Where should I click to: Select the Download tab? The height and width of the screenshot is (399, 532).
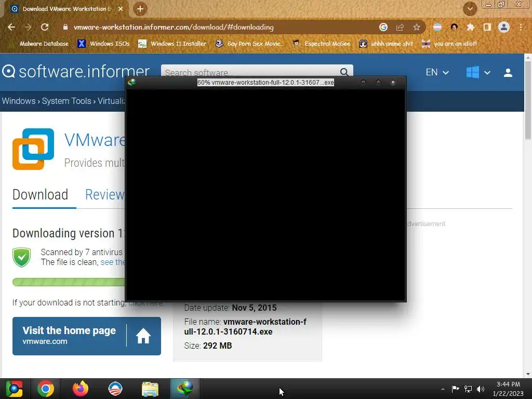point(41,195)
